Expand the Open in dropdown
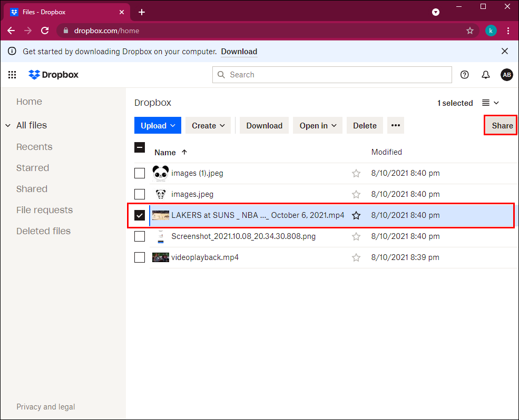This screenshot has height=420, width=519. tap(318, 125)
